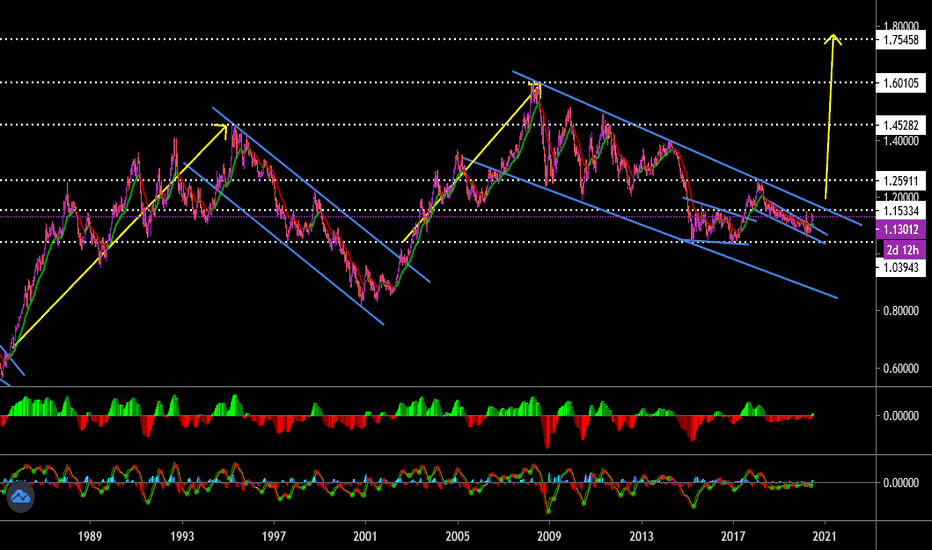The height and width of the screenshot is (550, 932).
Task: Click the purple 1.13012 current price label
Action: [901, 230]
